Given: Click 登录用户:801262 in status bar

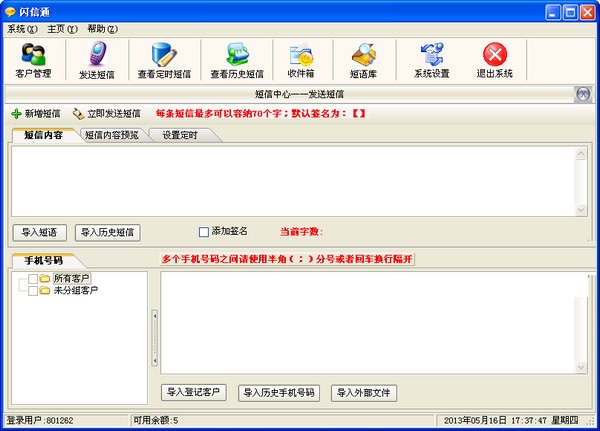Looking at the screenshot, I should click(x=40, y=420).
